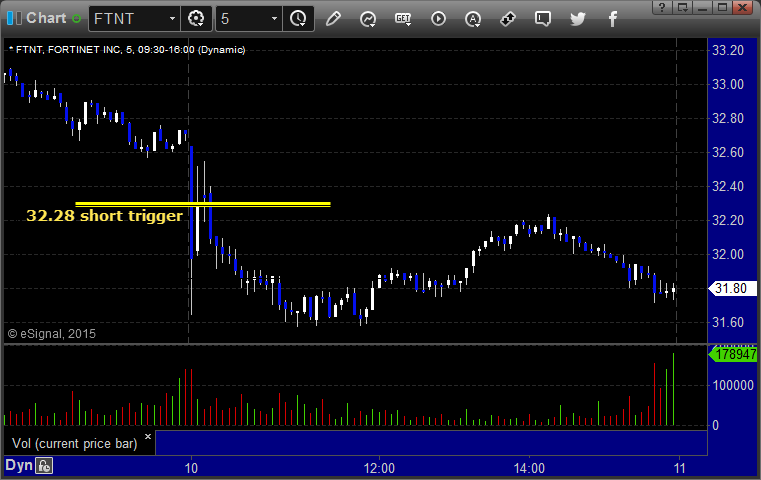The width and height of the screenshot is (761, 480).
Task: Click the 32.40 price axis label
Action: point(728,186)
